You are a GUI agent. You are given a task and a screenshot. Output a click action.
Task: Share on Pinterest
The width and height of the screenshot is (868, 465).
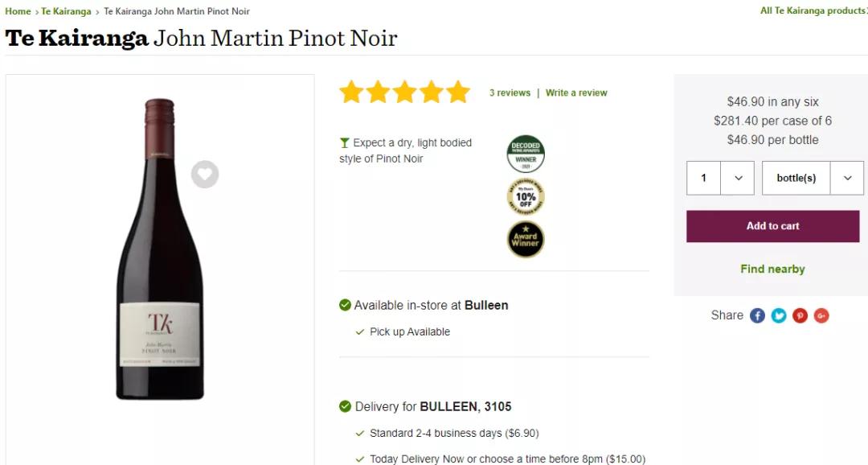800,315
